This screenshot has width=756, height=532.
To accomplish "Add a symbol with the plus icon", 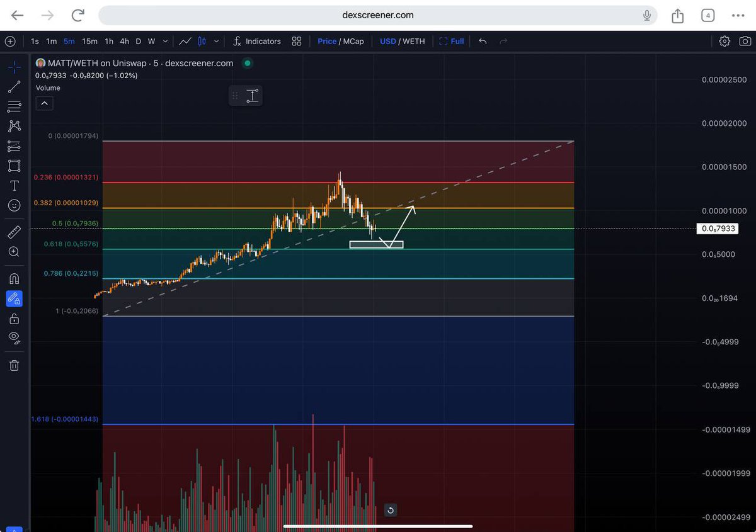I will [10, 42].
